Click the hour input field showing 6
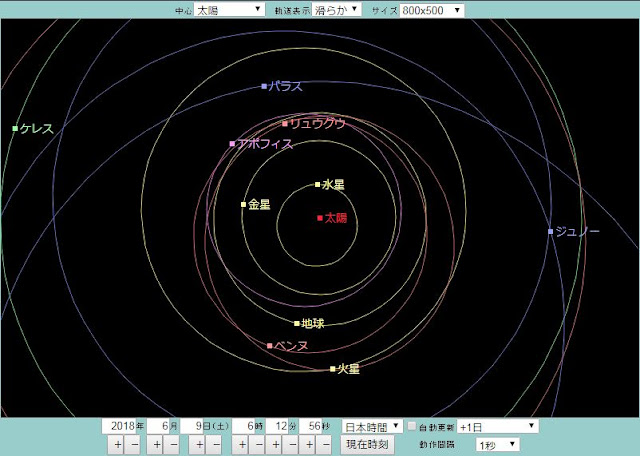The height and width of the screenshot is (456, 640). (x=244, y=426)
